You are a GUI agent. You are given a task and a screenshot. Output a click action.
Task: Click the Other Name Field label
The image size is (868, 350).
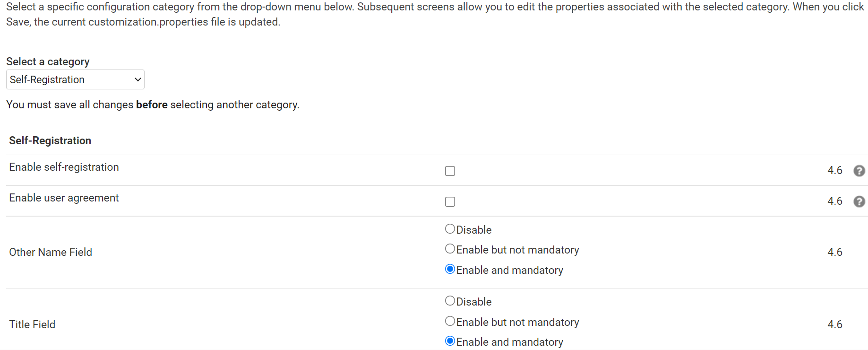click(51, 252)
